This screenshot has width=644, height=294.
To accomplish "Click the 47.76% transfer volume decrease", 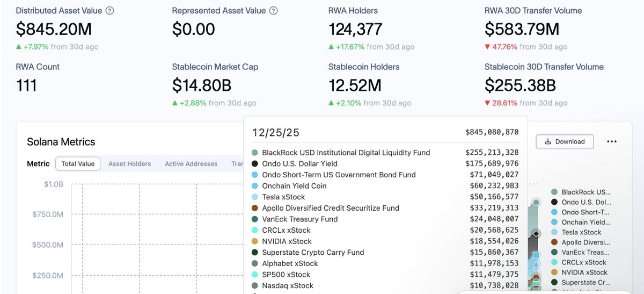I will tap(501, 47).
